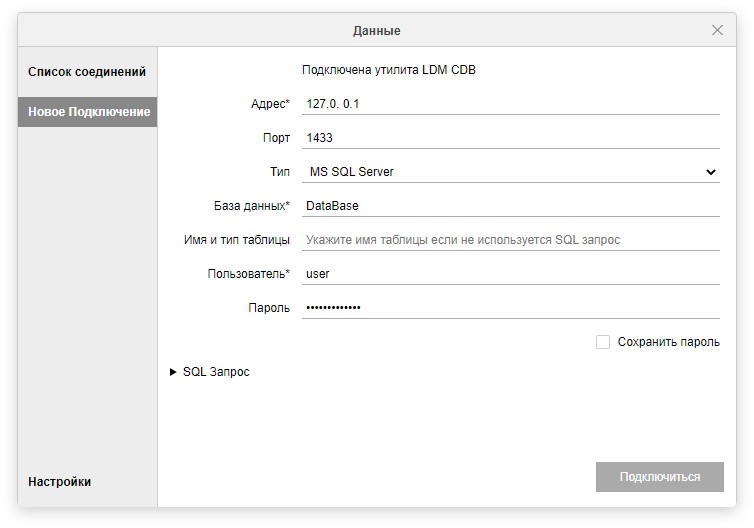Select the Новое Подключение tab
Image resolution: width=754 pixels, height=528 pixels.
pos(88,112)
